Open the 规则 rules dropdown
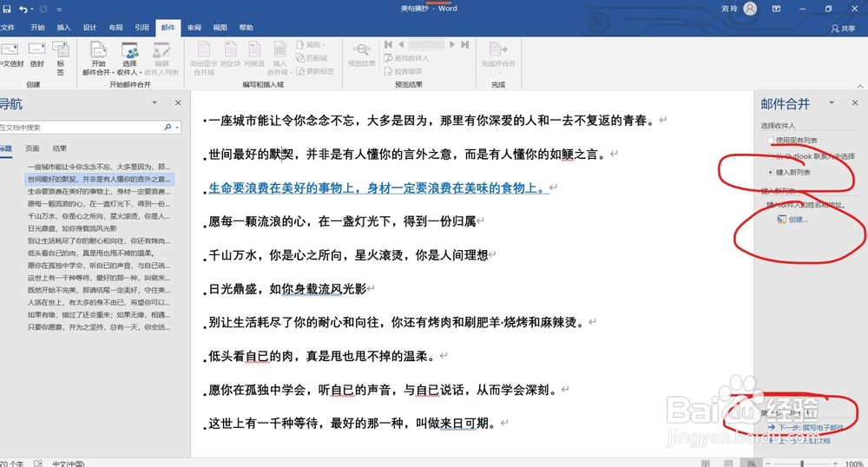This screenshot has width=868, height=467. [311, 45]
